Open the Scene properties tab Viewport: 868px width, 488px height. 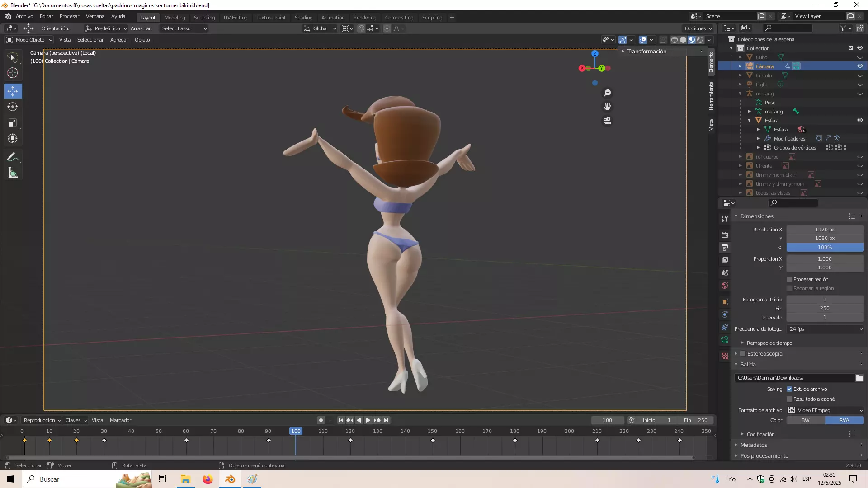[x=725, y=273]
